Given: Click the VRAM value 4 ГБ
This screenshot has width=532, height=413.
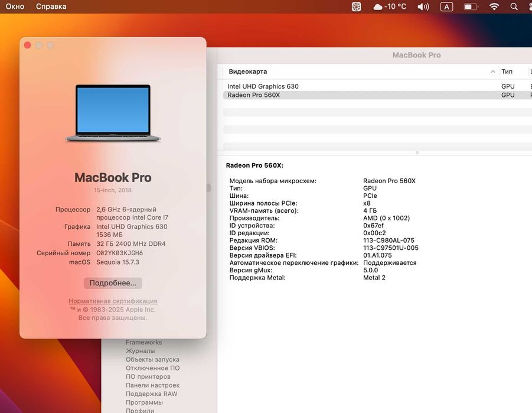Looking at the screenshot, I should tap(370, 210).
